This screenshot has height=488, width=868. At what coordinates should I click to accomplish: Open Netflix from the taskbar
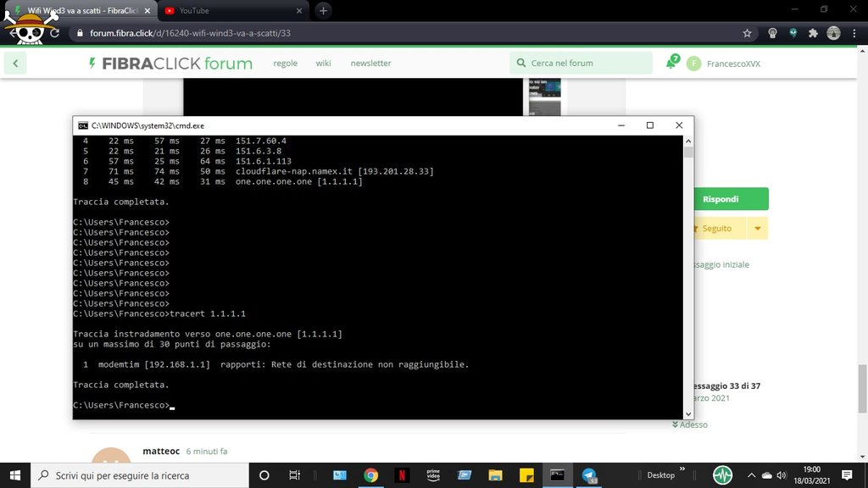coord(402,475)
